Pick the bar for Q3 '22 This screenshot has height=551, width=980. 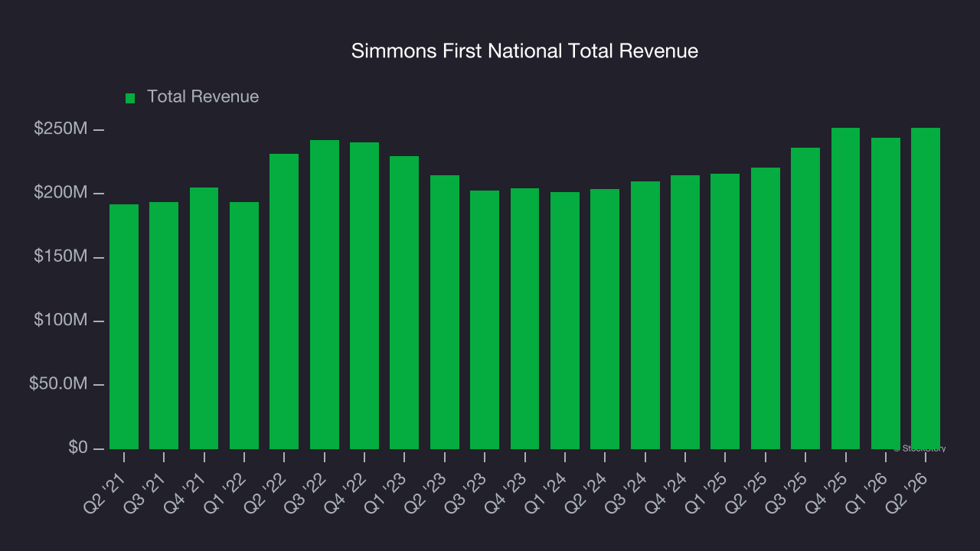click(x=324, y=295)
